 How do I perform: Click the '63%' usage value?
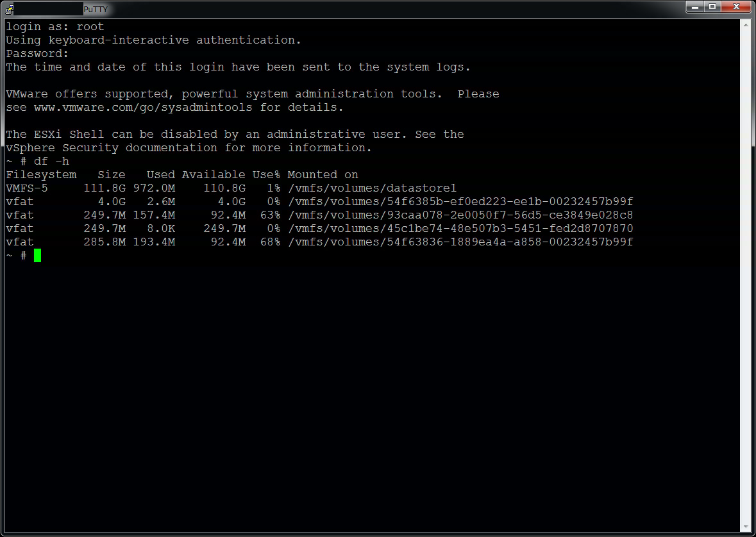tap(270, 215)
